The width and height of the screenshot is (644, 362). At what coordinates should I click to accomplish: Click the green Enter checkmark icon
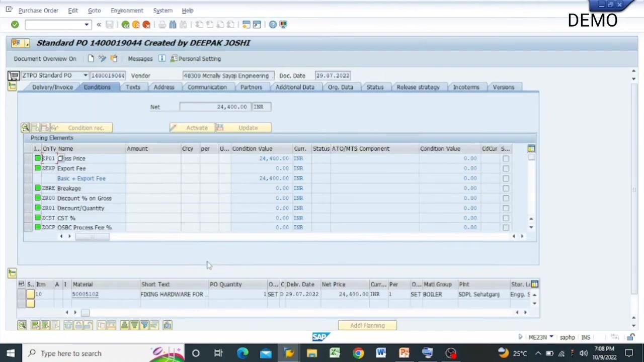pos(15,25)
